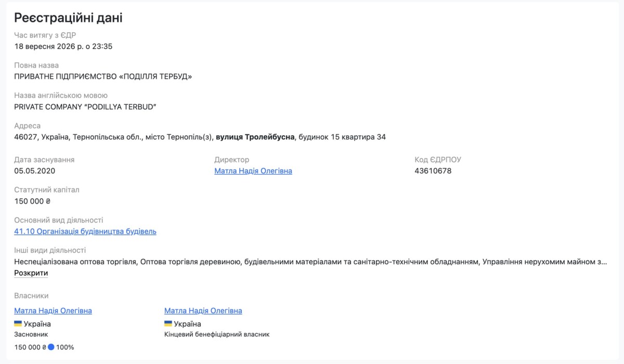Screen dimensions: 624x364
Task: Select the ЄДРПОУ code 43610678
Action: pyautogui.click(x=433, y=171)
